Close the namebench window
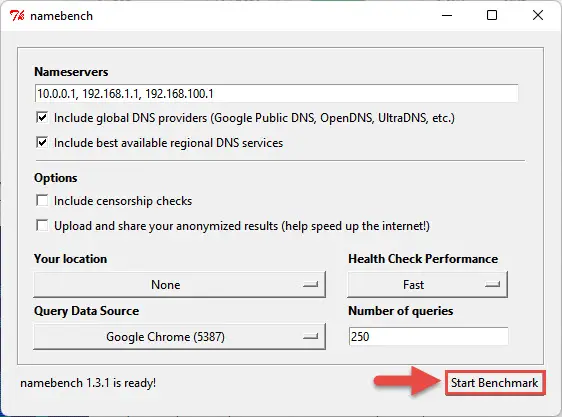Image resolution: width=562 pixels, height=417 pixels. (538, 15)
